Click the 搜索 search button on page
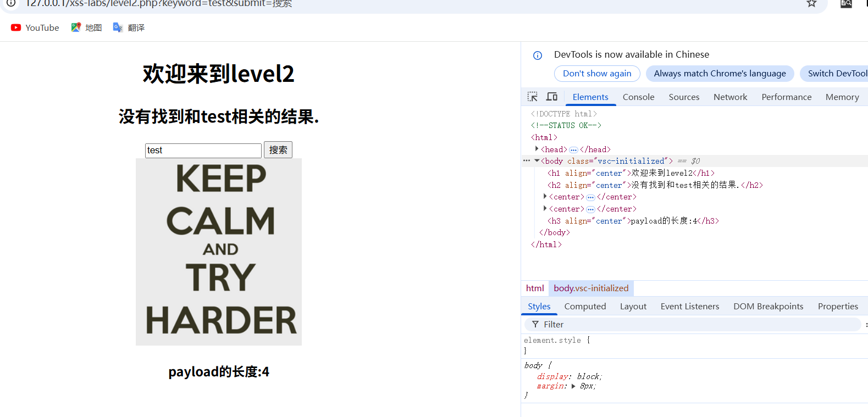868x417 pixels. (x=278, y=150)
